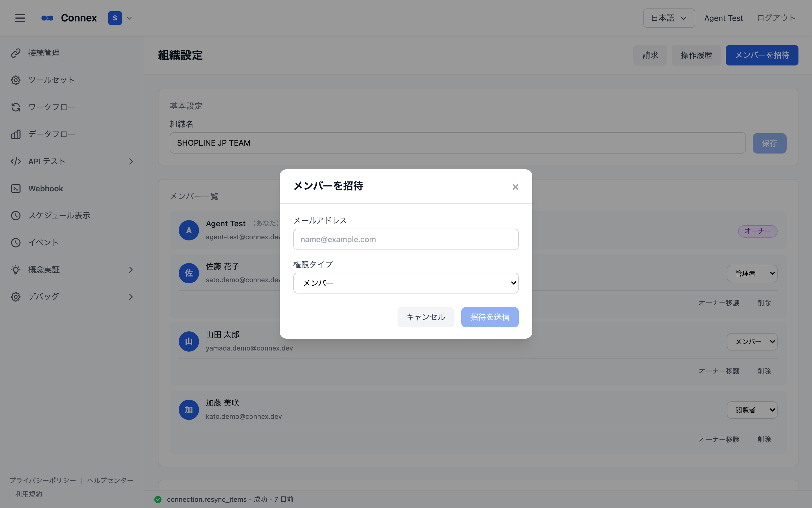
Task: Open the 権限タイプ dropdown in dialog
Action: 406,283
